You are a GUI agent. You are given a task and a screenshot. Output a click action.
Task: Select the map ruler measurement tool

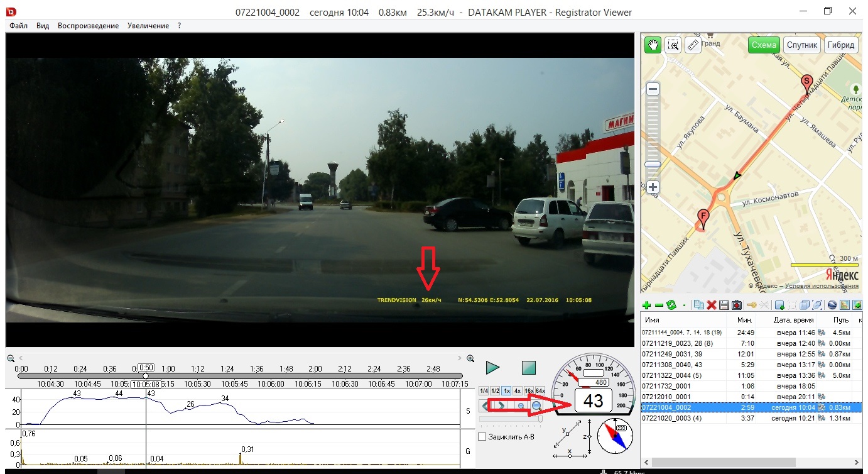point(693,45)
